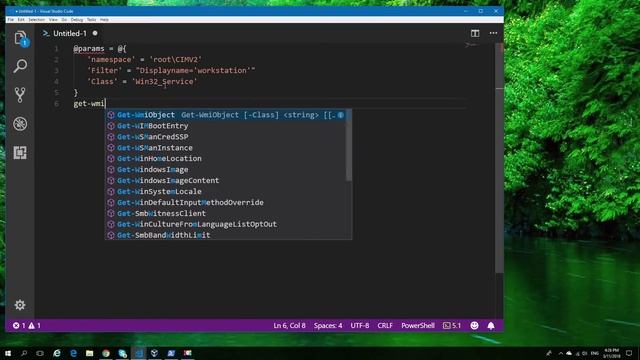This screenshot has width=640, height=360.
Task: Open the Selection menu
Action: (36, 20)
